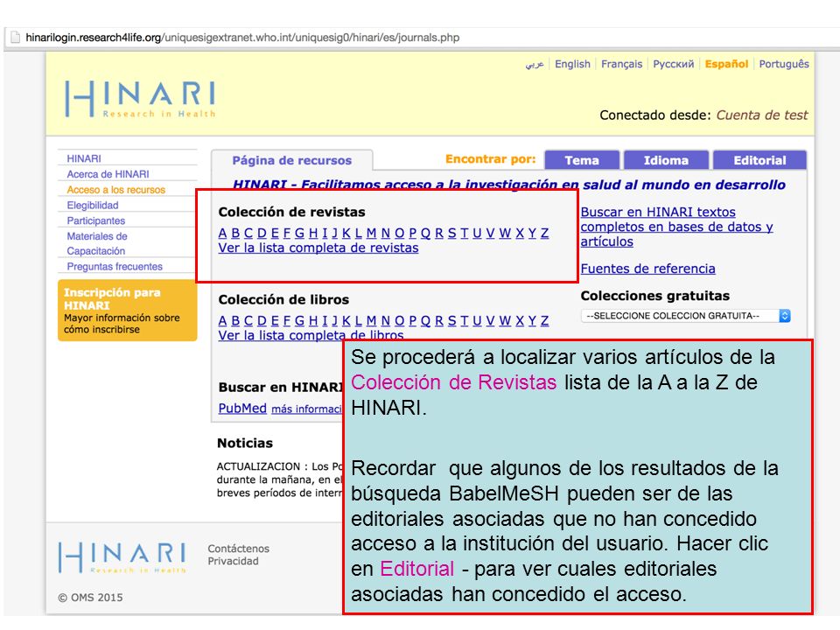This screenshot has height=630, width=840.
Task: Open Participantes in the sidebar
Action: (x=96, y=220)
